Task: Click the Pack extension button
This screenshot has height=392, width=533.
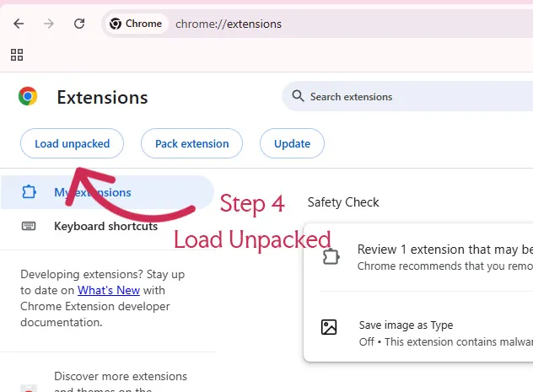Action: tap(191, 143)
